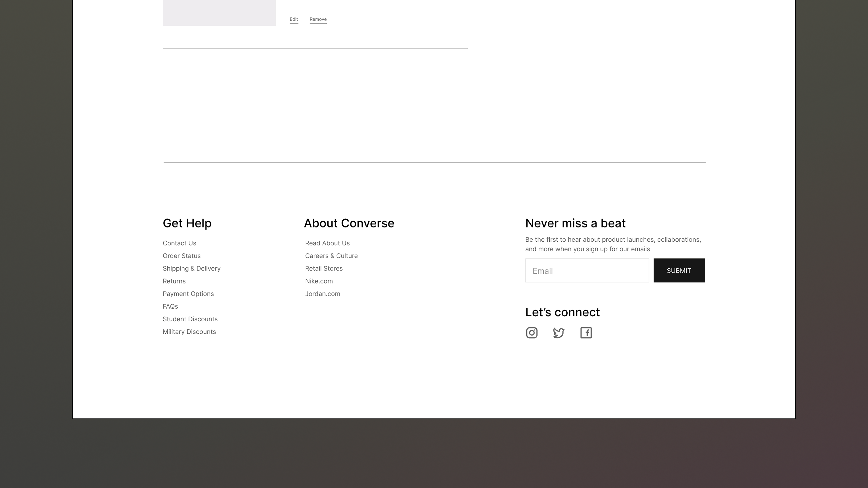Screen dimensions: 868x488
Task: Open the Facebook icon link
Action: (586, 333)
